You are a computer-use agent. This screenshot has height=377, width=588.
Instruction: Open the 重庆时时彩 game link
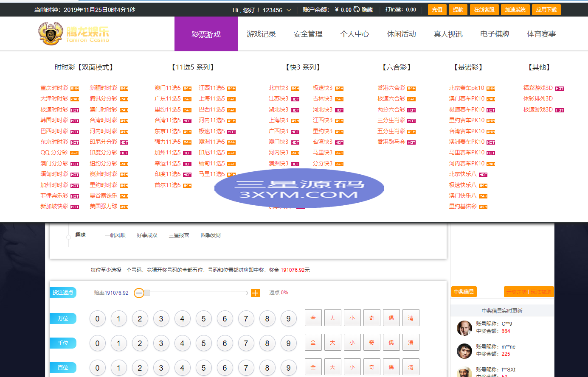[x=54, y=88]
